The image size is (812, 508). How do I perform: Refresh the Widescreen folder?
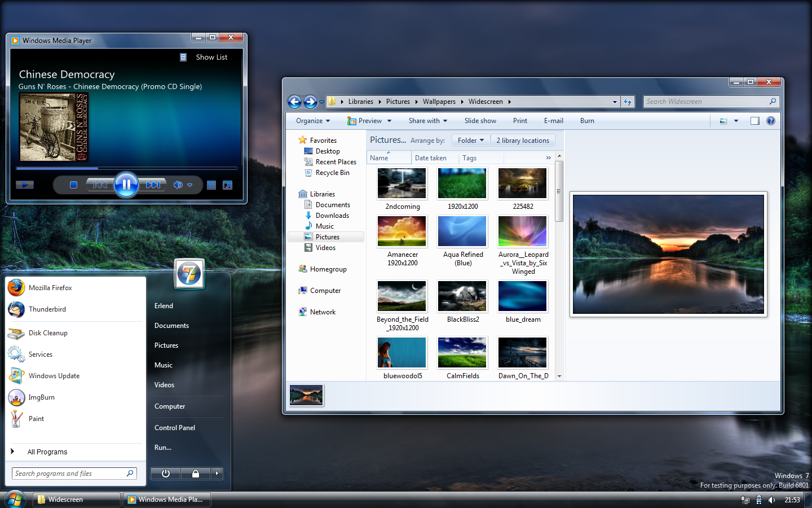pyautogui.click(x=628, y=102)
